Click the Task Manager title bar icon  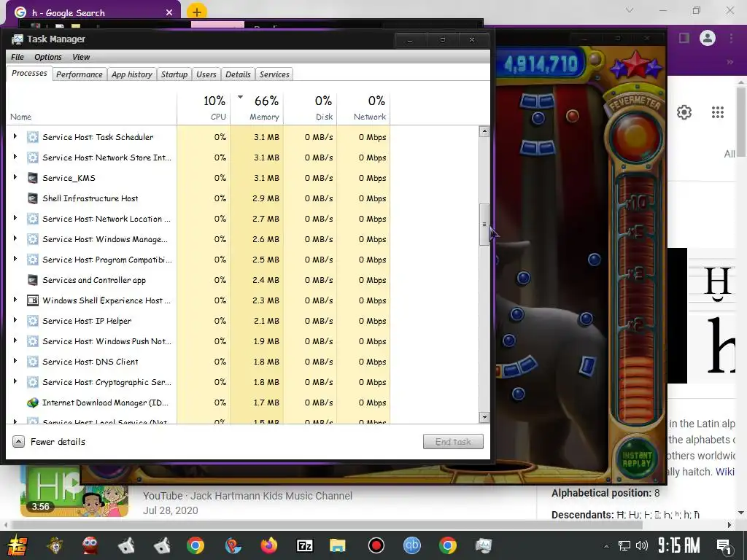click(x=18, y=39)
